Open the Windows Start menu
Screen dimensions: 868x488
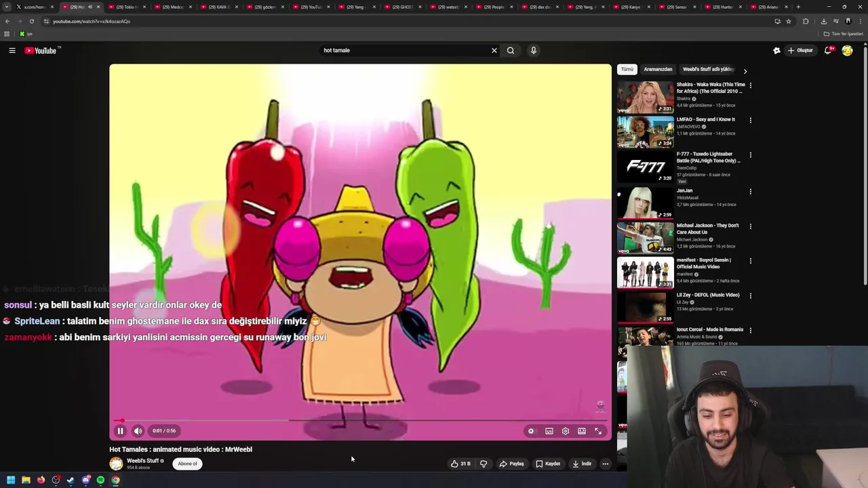pos(11,480)
